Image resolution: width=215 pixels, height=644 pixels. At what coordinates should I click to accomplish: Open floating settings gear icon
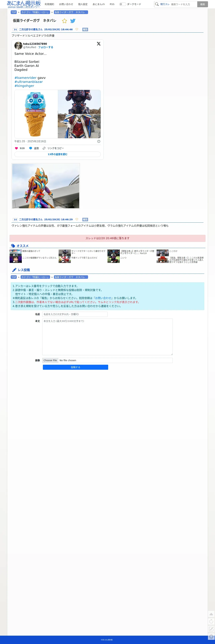(x=211, y=636)
